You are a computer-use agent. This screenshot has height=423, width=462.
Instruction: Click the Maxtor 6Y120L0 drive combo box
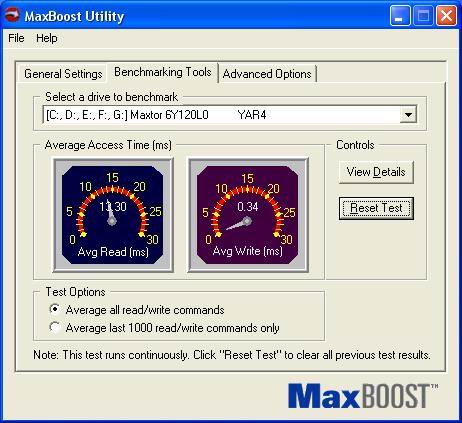(230, 115)
